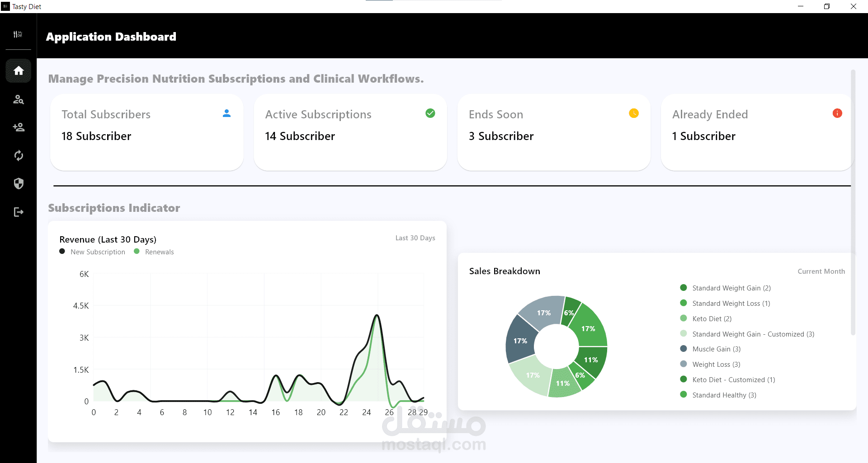Click the Muscle Gain 17% dark slate slice
The width and height of the screenshot is (868, 463).
[x=520, y=341]
